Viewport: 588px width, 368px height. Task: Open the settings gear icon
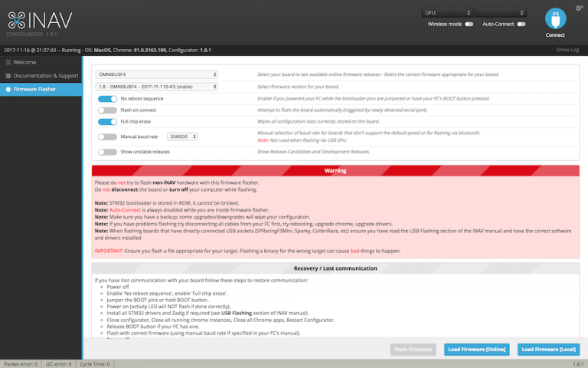(x=580, y=8)
